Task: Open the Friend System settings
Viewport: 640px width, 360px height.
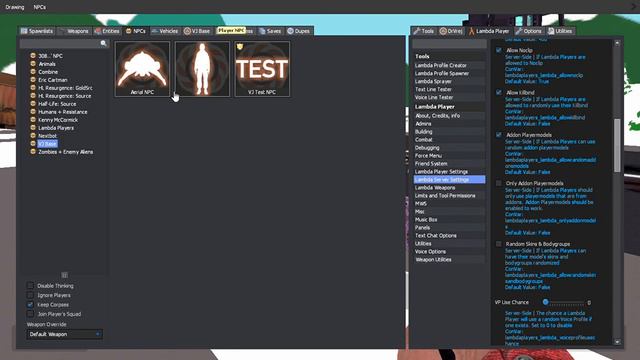Action: click(449, 164)
